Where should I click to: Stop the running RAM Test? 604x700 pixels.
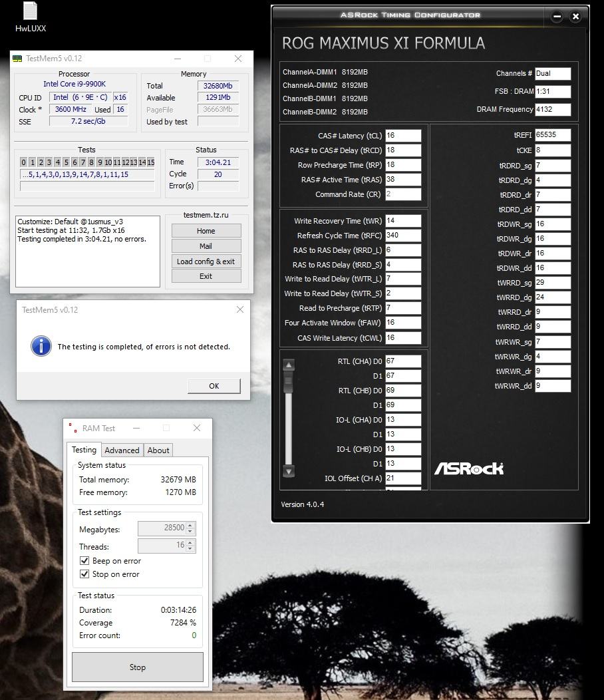(138, 667)
